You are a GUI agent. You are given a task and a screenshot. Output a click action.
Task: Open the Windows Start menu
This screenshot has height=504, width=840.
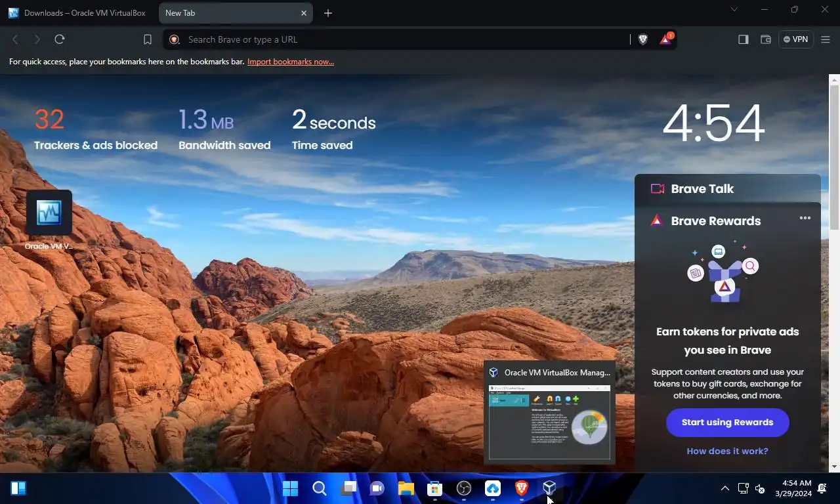[290, 488]
